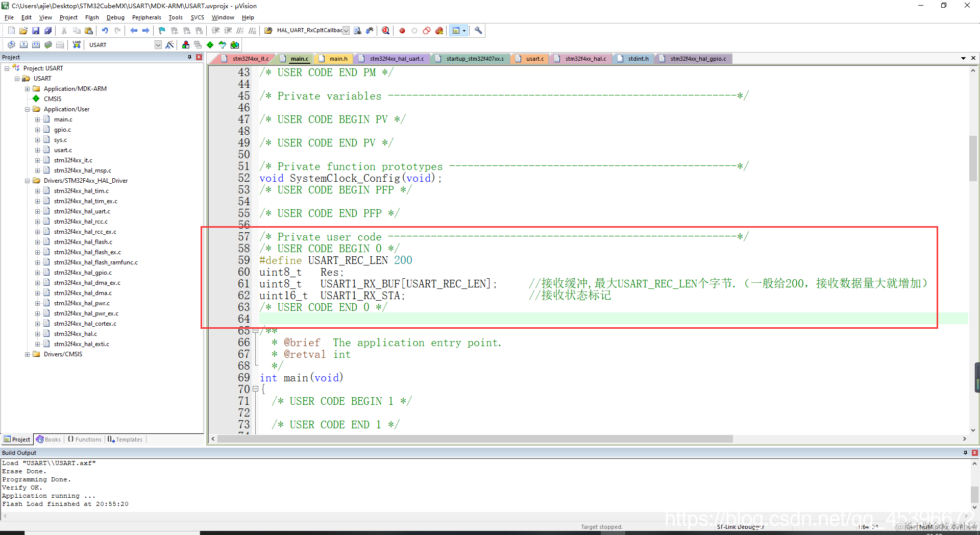980x535 pixels.
Task: Expand the Drivers/CMSIS group
Action: pyautogui.click(x=28, y=354)
